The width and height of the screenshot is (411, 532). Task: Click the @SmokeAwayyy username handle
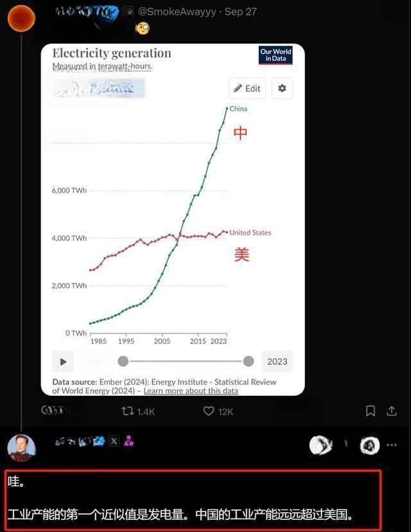(x=177, y=12)
